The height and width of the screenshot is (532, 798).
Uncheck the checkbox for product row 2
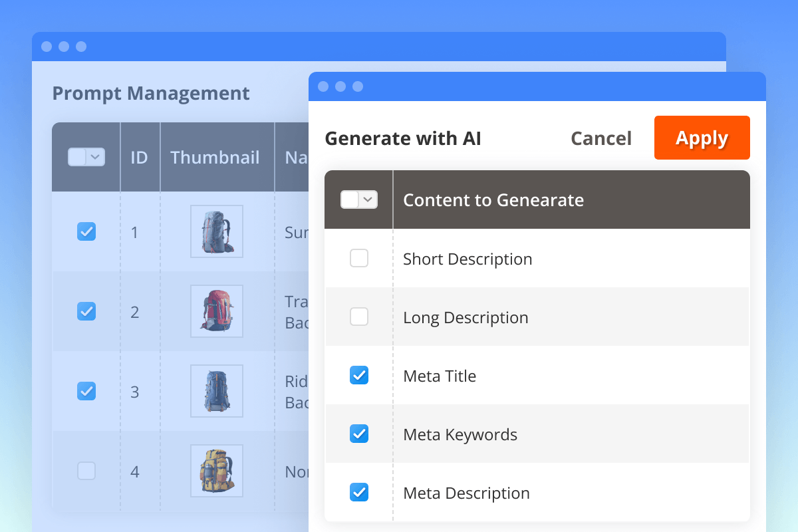coord(86,311)
